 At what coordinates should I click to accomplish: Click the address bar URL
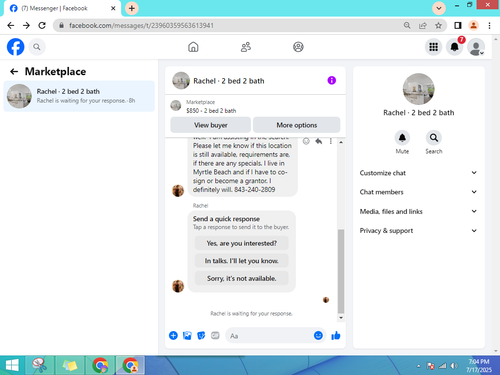click(141, 25)
